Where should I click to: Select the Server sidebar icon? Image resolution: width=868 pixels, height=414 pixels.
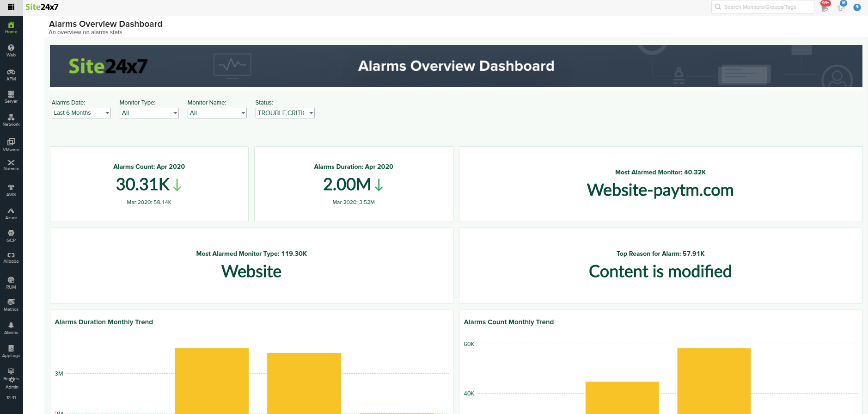11,97
